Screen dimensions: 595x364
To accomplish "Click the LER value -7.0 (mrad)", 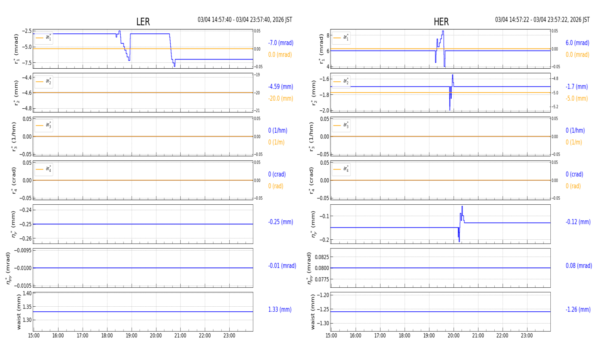I will pos(281,43).
